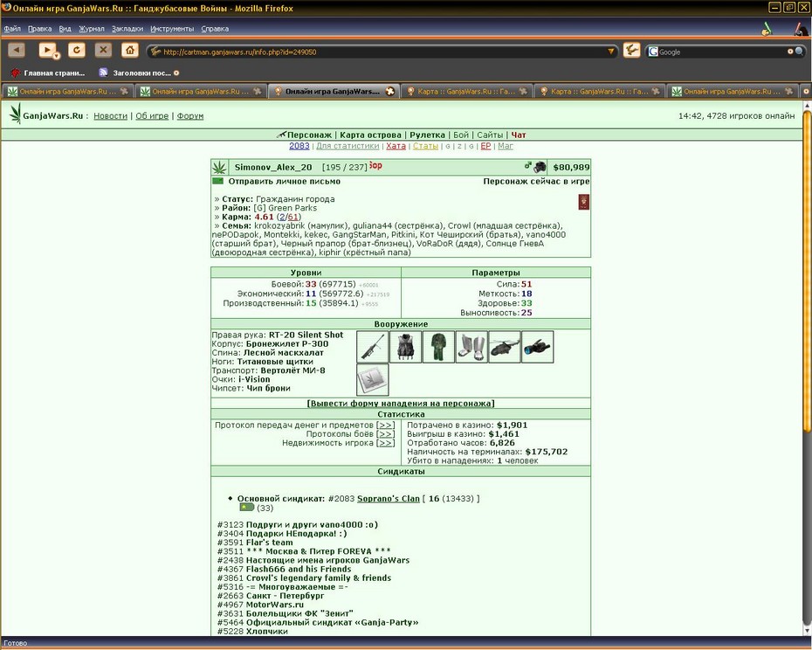
Task: Click the orange vertical page scrollbar
Action: pyautogui.click(x=807, y=270)
